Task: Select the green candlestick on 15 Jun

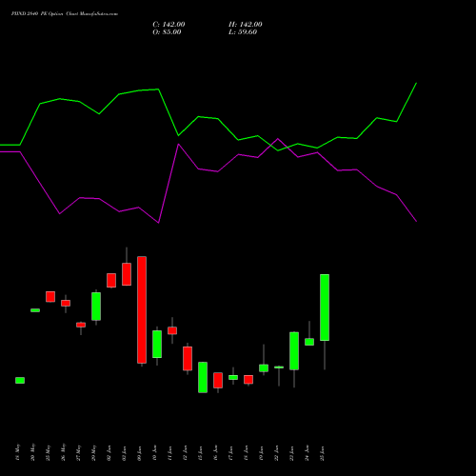Action: tap(203, 377)
